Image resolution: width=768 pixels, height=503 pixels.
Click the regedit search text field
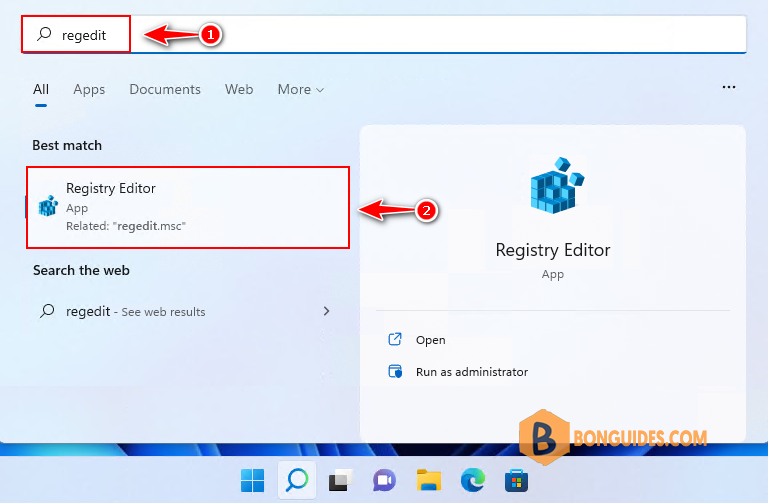pos(384,34)
